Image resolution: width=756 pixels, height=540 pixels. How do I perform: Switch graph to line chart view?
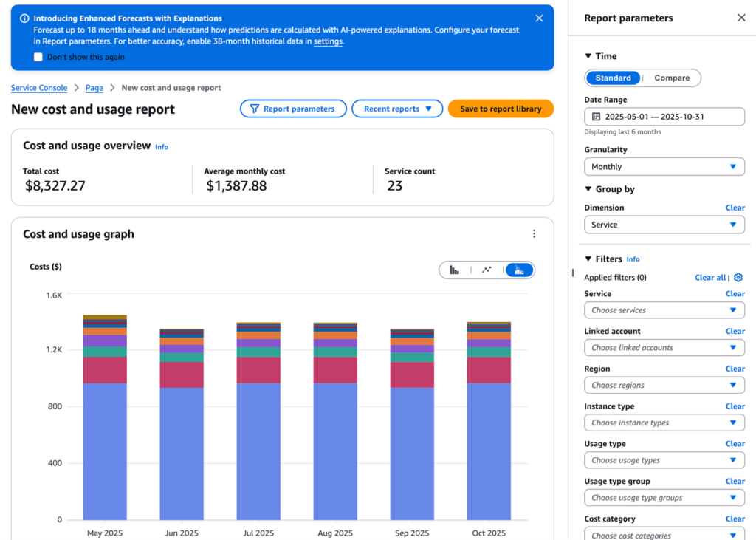point(487,270)
